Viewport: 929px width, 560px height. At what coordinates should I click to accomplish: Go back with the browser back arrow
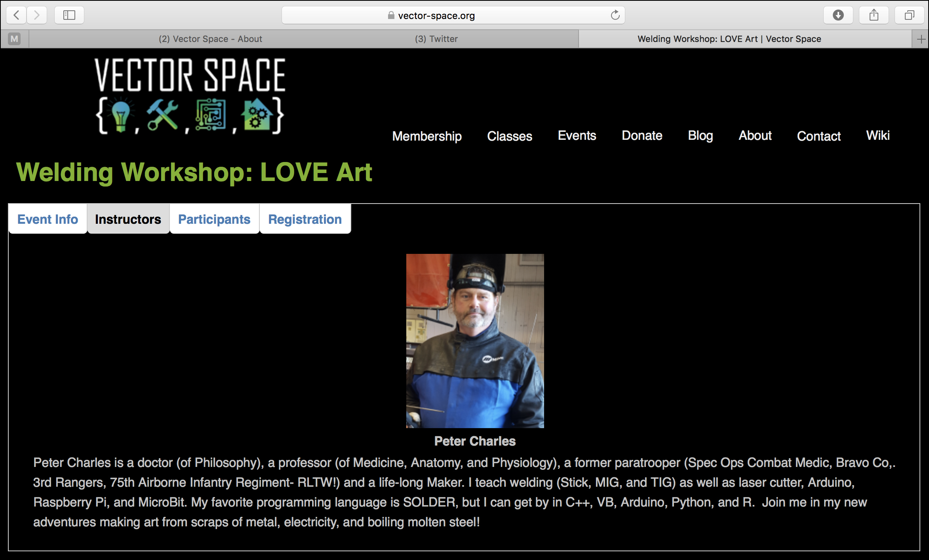pyautogui.click(x=16, y=15)
